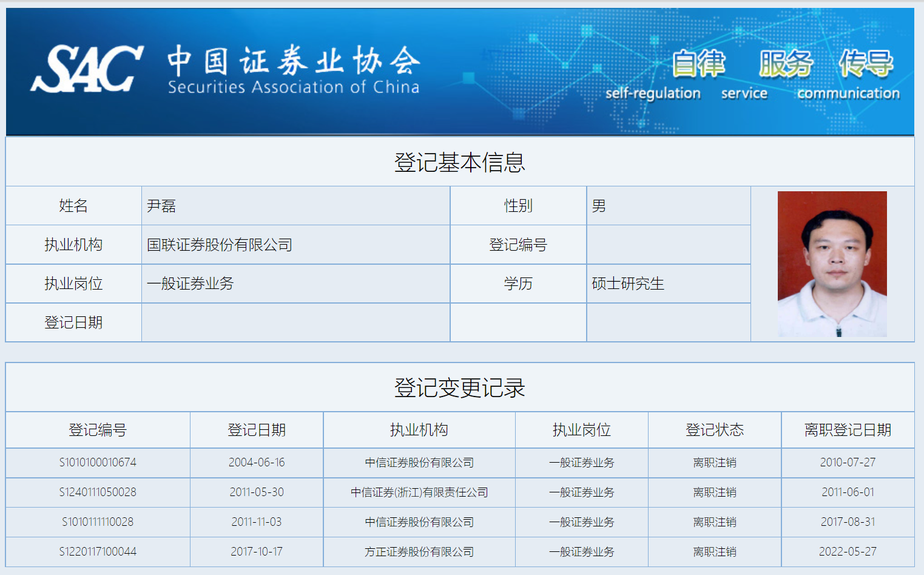Select the gender value 男

pyautogui.click(x=599, y=206)
